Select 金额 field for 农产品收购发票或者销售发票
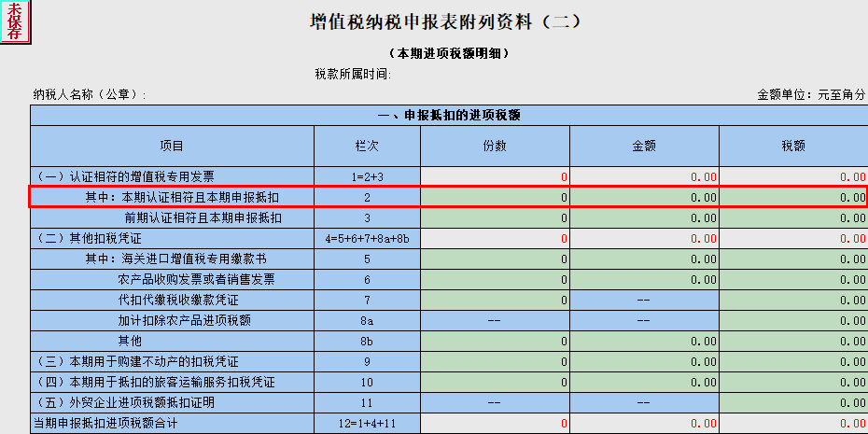868x434 pixels. (644, 280)
